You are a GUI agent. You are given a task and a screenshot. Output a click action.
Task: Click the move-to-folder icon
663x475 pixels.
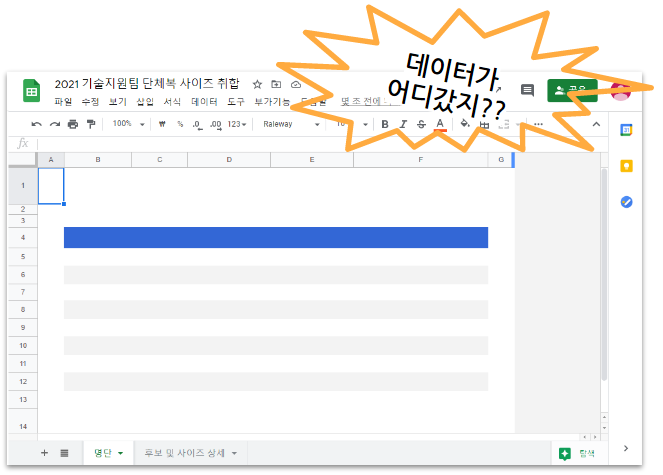click(276, 84)
